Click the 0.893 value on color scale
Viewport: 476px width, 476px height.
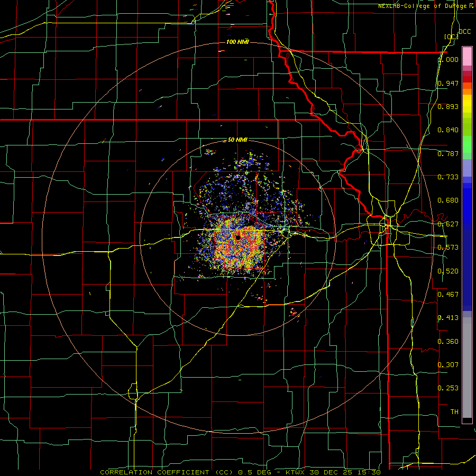pos(448,106)
